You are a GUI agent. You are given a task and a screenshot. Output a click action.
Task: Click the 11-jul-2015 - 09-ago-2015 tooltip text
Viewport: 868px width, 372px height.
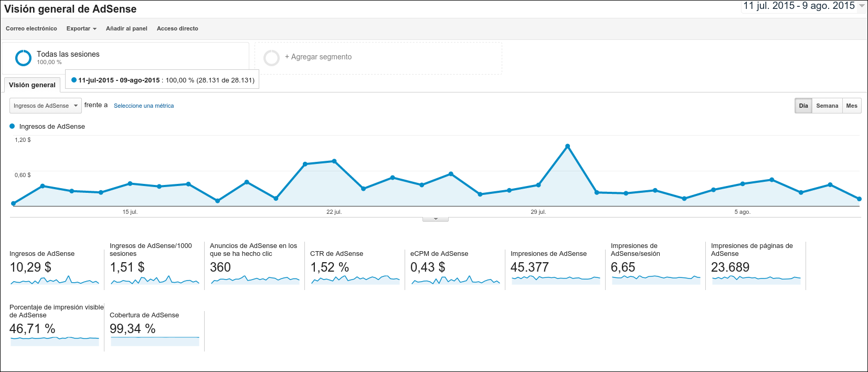119,80
